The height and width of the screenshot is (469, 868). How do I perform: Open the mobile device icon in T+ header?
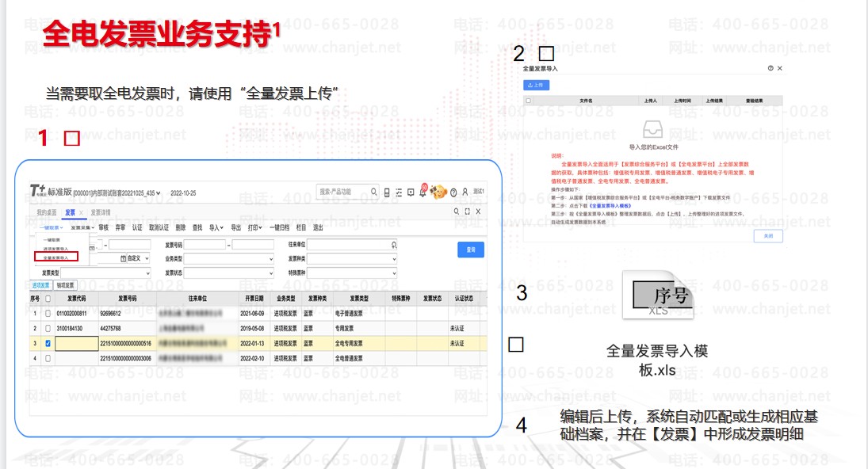[387, 193]
